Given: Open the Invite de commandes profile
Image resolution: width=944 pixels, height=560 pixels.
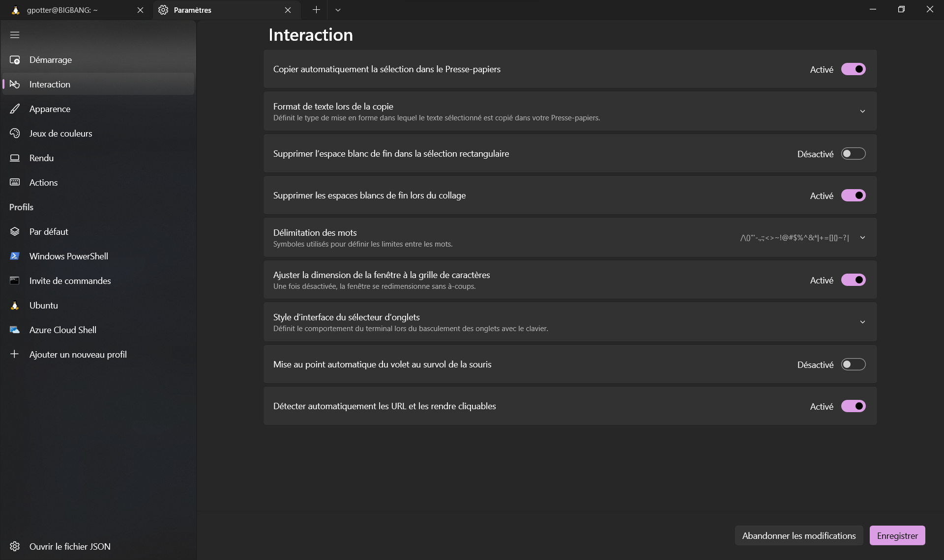Looking at the screenshot, I should [98, 281].
